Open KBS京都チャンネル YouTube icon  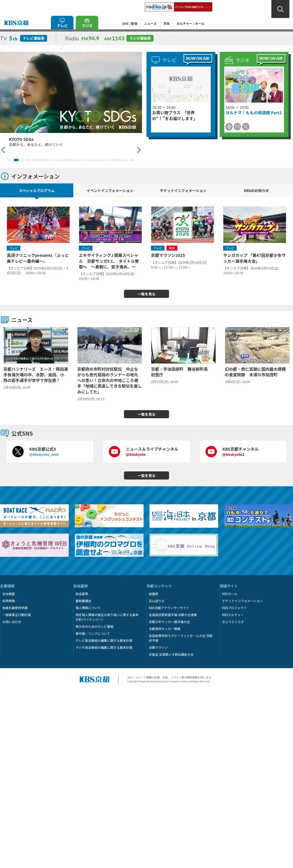(x=211, y=452)
